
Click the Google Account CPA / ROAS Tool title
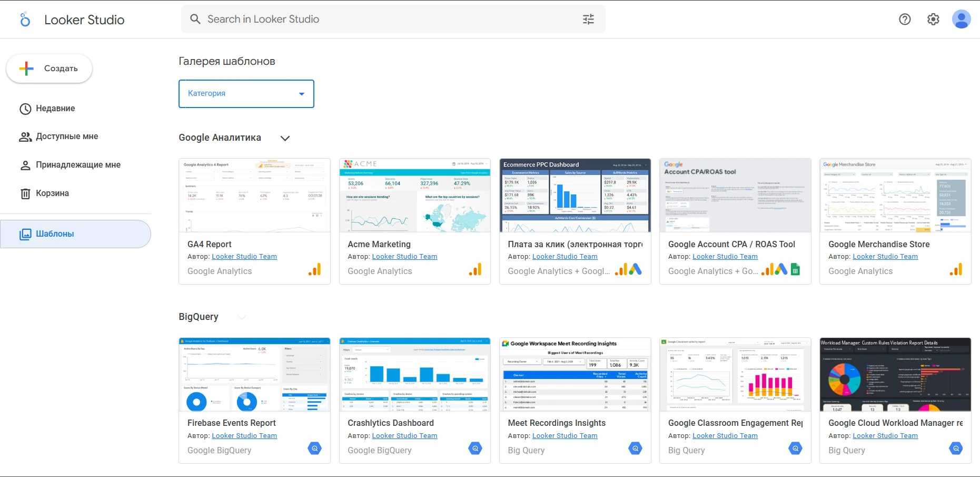[731, 245]
